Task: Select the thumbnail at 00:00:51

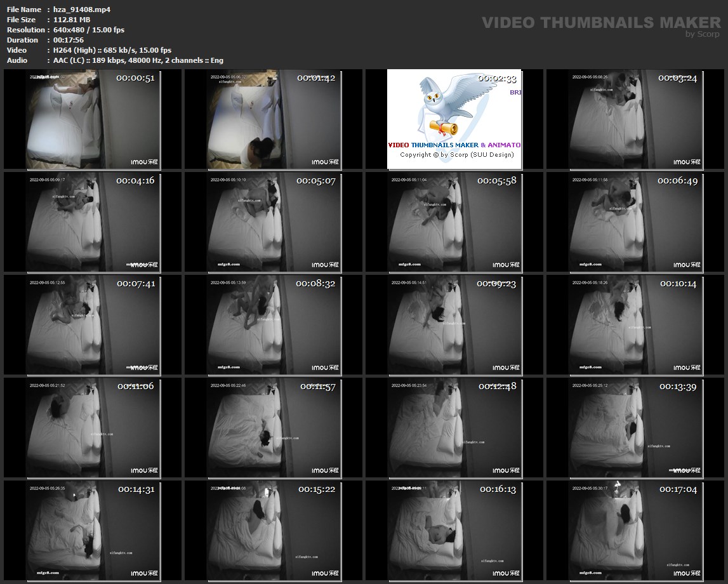Action: click(x=93, y=119)
